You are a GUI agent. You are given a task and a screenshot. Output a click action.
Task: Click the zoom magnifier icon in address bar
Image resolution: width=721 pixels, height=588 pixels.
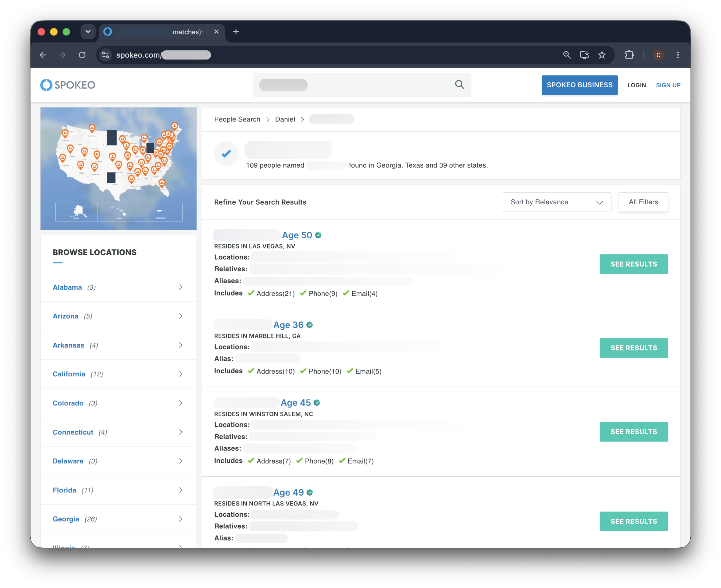[567, 55]
